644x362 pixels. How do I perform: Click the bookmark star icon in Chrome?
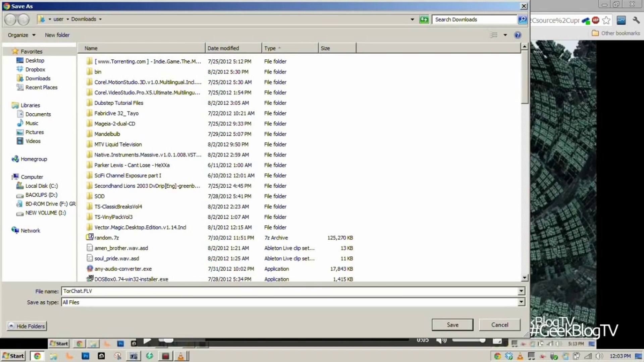(606, 20)
